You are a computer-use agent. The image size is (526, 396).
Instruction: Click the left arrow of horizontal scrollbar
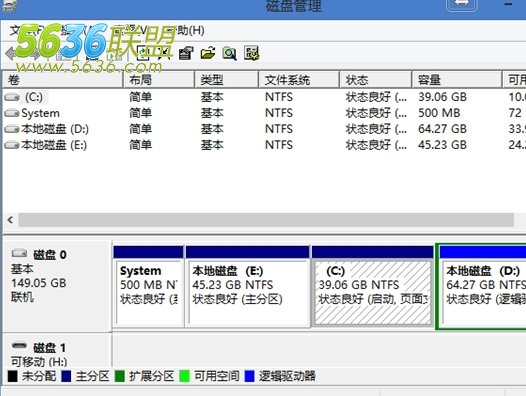point(10,220)
